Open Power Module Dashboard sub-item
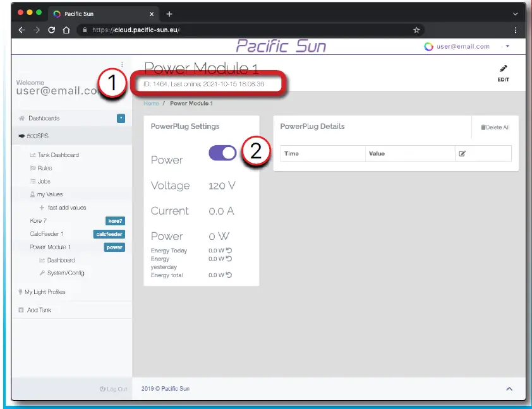This screenshot has height=409, width=532. tap(61, 260)
